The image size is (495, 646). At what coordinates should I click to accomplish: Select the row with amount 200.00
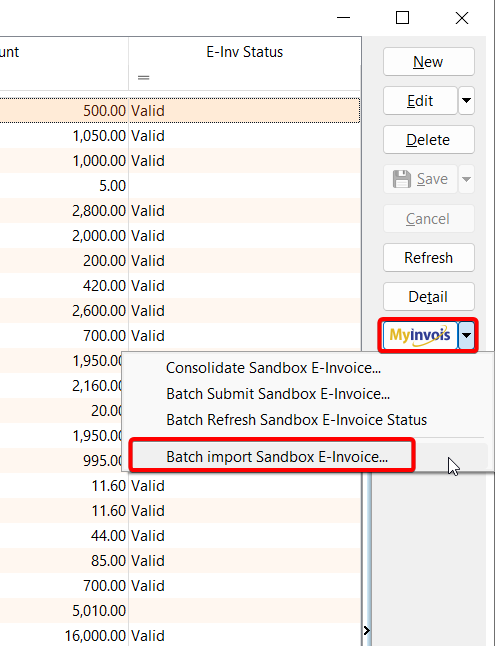coord(180,260)
